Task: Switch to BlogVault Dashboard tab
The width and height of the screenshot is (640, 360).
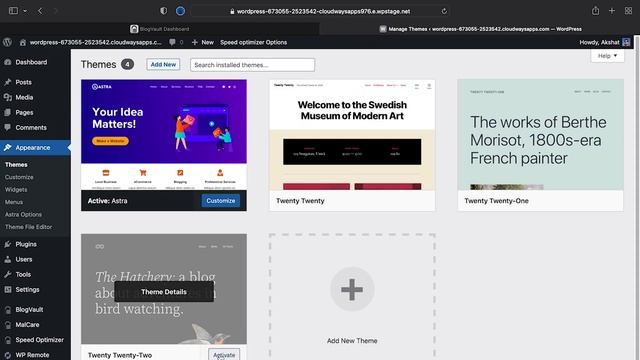Action: pos(160,29)
